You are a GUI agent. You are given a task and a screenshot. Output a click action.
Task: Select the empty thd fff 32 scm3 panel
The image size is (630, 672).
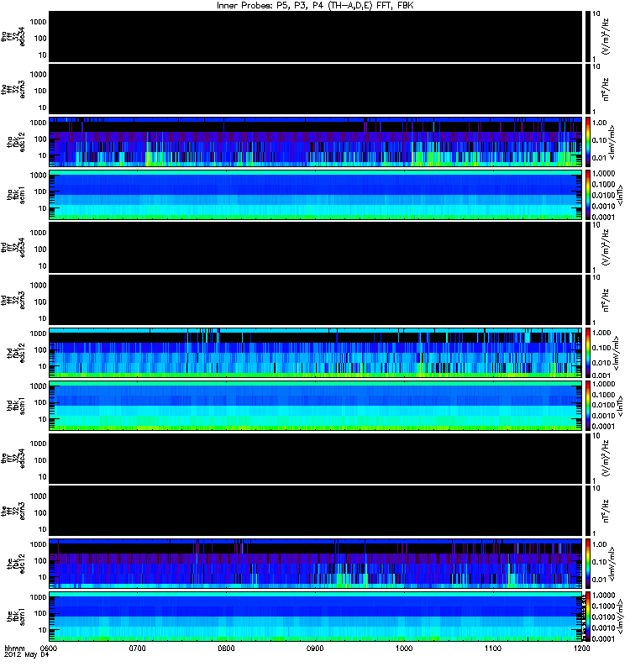(316, 300)
